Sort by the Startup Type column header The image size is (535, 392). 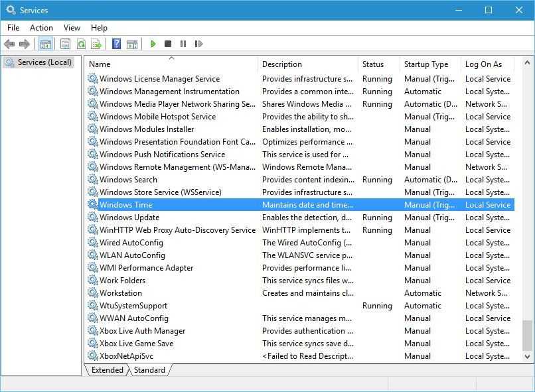(431, 64)
